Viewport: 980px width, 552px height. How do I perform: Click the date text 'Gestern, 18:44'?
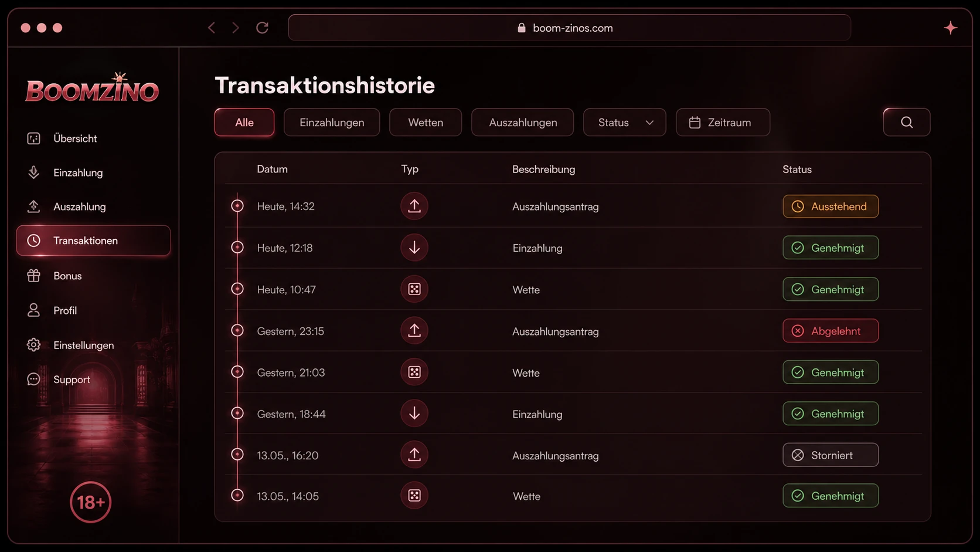291,414
